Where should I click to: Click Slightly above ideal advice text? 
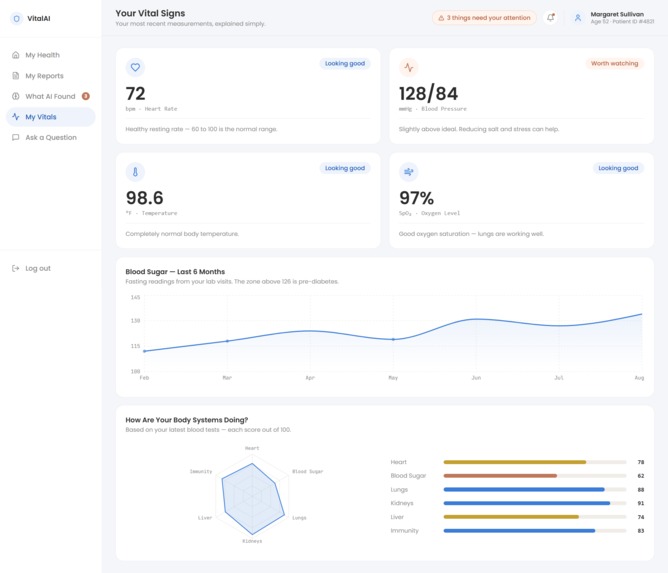pyautogui.click(x=479, y=129)
